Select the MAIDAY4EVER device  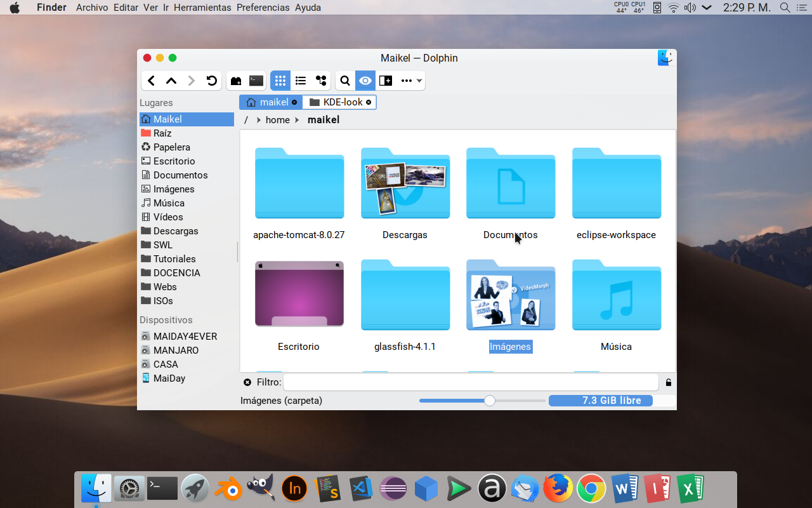[x=187, y=337]
